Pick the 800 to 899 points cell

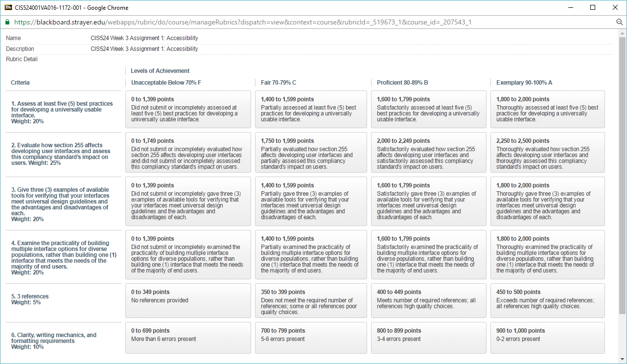click(x=428, y=337)
